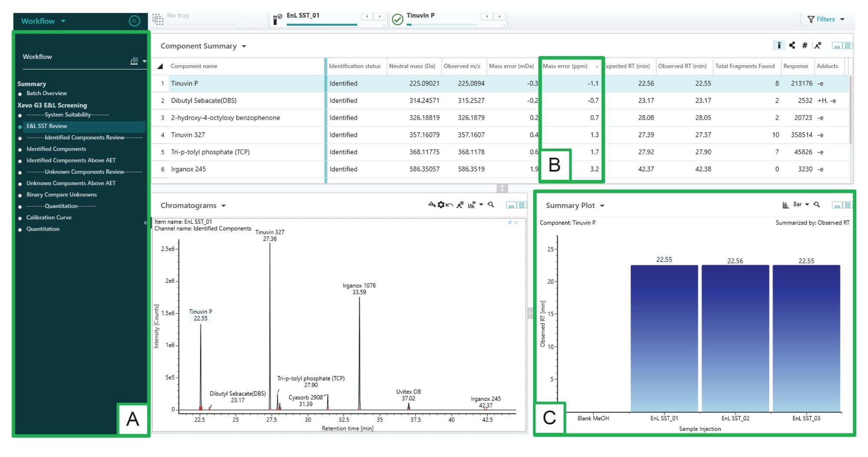This screenshot has width=868, height=457.
Task: Click chromatogram peak annotation icon
Action: pyautogui.click(x=460, y=205)
